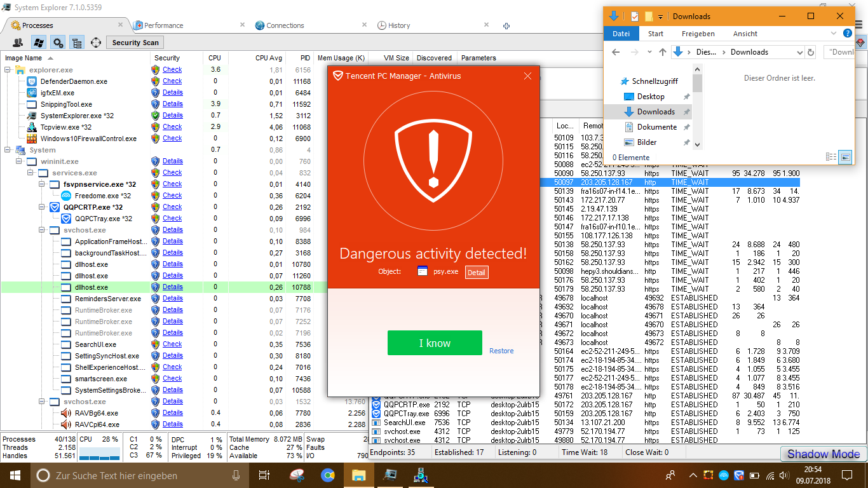Open Task View from the taskbar
This screenshot has width=868, height=488.
coord(264,475)
